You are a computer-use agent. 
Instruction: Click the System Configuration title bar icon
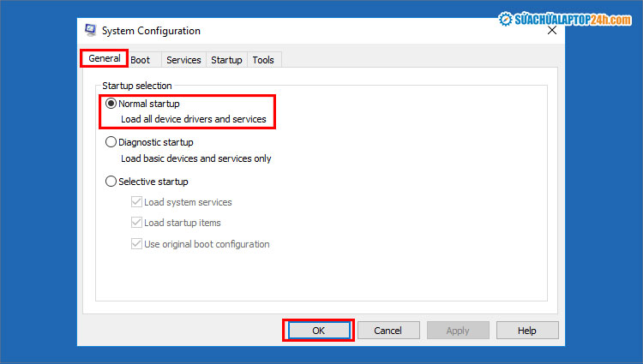[x=90, y=30]
